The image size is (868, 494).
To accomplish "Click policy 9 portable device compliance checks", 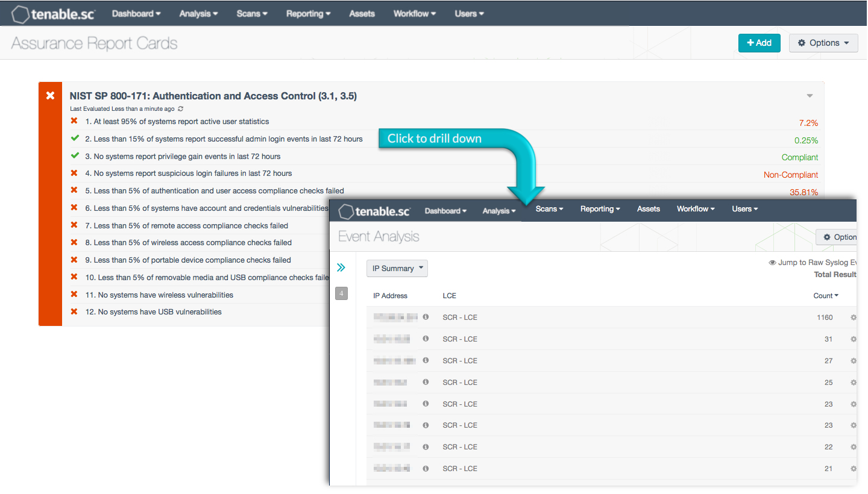I will click(188, 260).
